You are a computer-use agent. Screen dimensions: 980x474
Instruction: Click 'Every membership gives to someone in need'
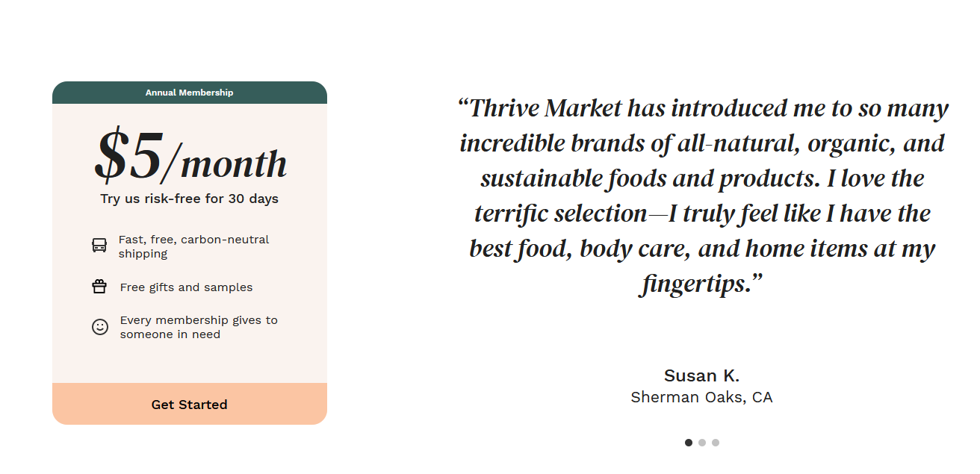pos(199,327)
